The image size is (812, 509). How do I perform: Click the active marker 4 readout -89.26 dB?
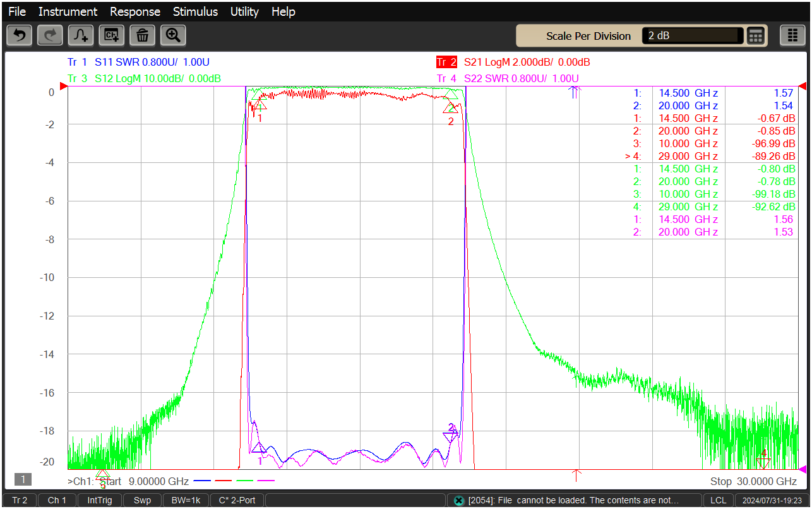pos(774,156)
